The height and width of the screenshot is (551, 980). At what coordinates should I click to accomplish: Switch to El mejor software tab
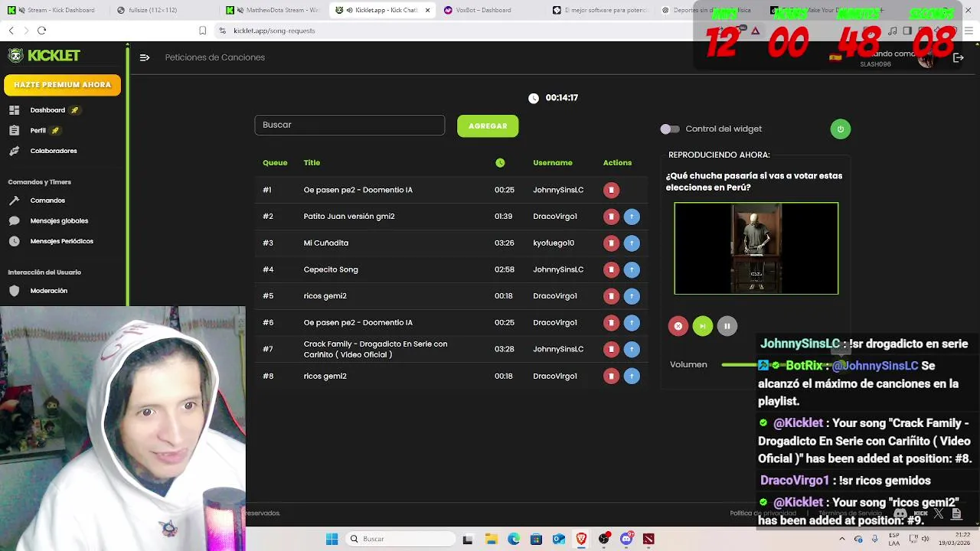tap(599, 10)
